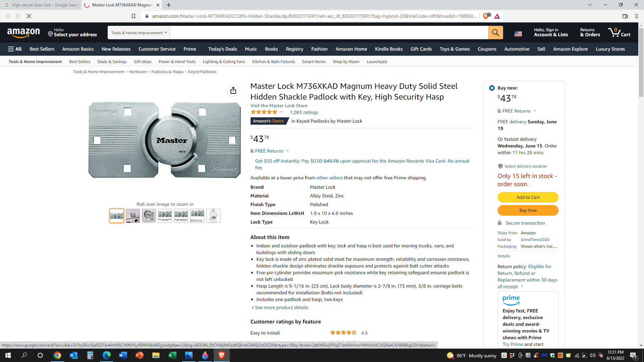This screenshot has height=362, width=644.
Task: Open Tools & Home Improvement search category dropdown
Action: click(139, 33)
